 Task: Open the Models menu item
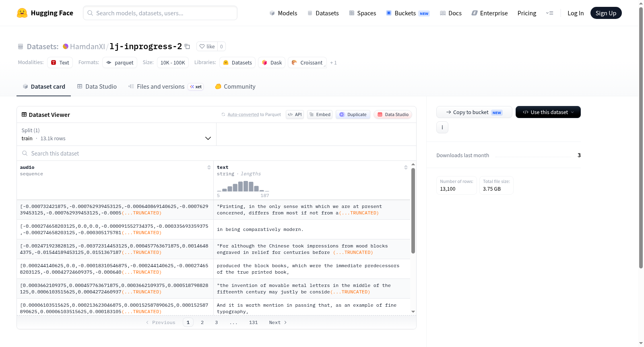(283, 13)
